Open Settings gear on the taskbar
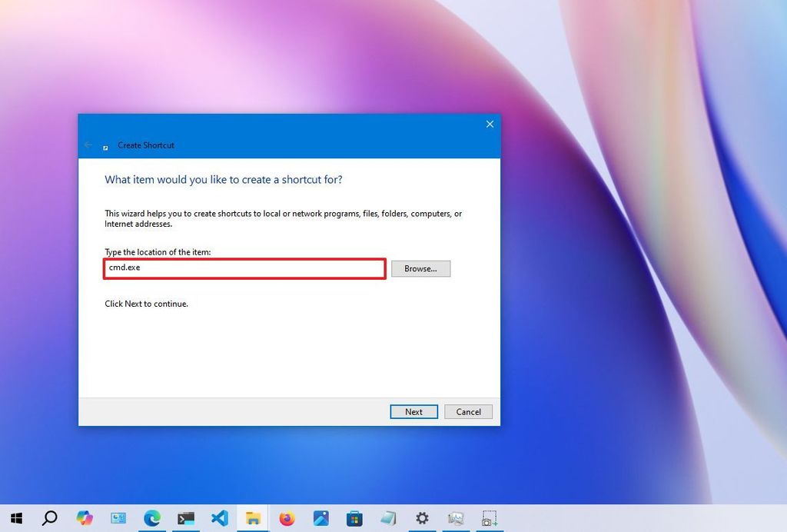 (x=422, y=518)
